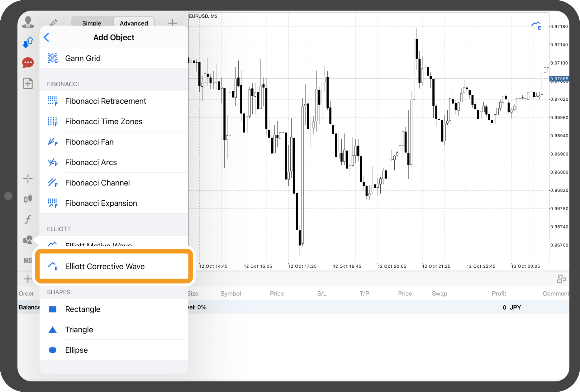The width and height of the screenshot is (580, 392).
Task: Select the crosshair tool
Action: [x=28, y=179]
